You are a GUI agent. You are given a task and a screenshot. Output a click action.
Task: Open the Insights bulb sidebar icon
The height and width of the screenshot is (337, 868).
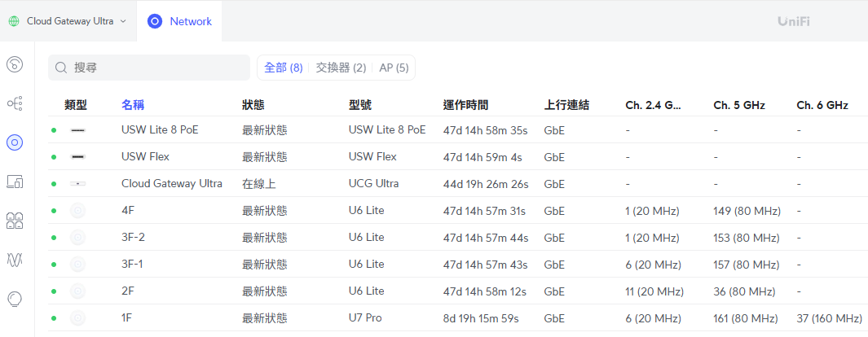[x=15, y=299]
